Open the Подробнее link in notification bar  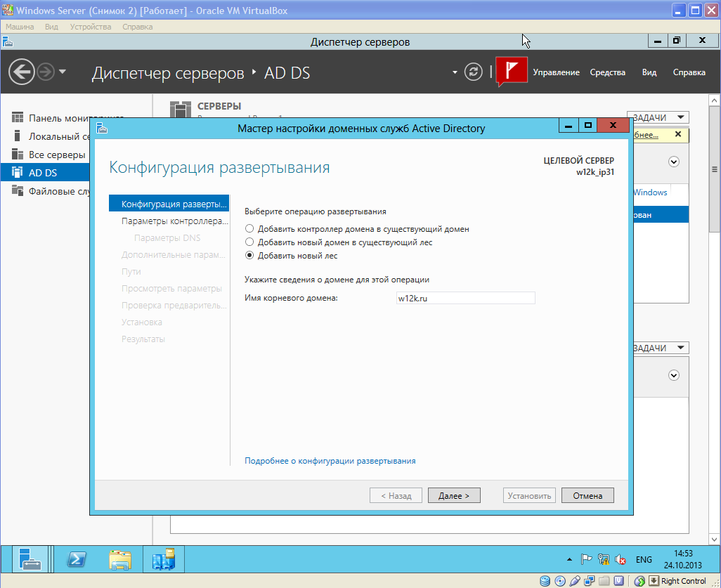coord(646,135)
